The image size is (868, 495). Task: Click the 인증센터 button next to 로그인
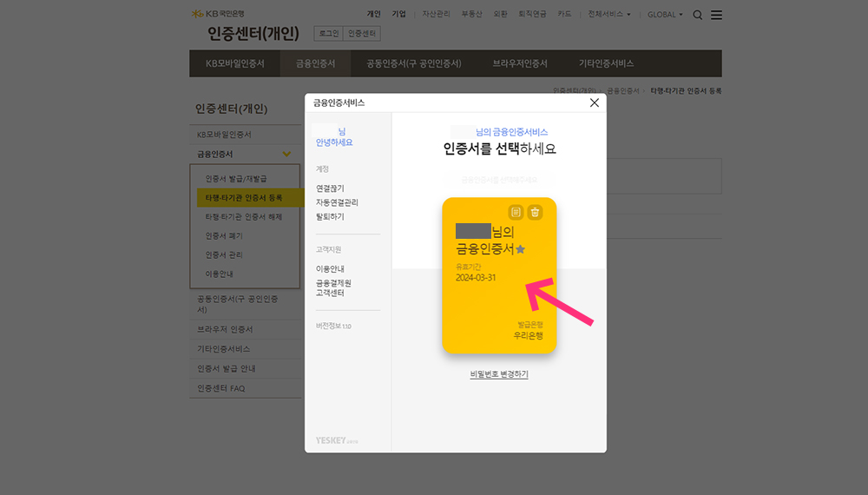(361, 33)
